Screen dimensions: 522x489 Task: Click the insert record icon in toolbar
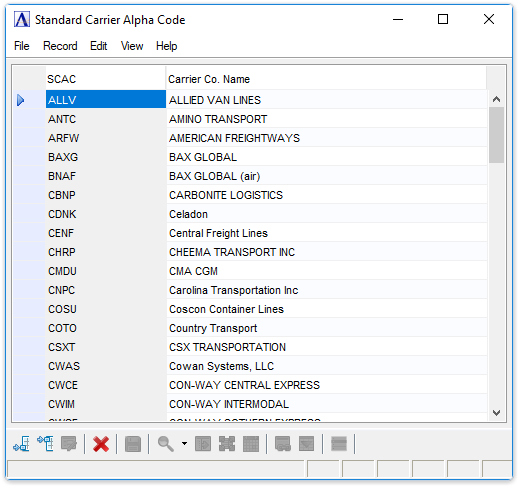(x=45, y=444)
